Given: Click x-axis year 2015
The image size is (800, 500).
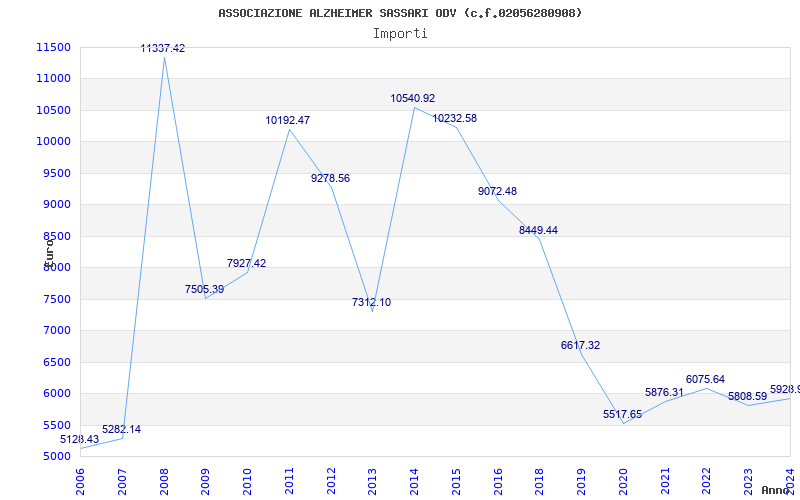Looking at the screenshot, I should point(456,482).
